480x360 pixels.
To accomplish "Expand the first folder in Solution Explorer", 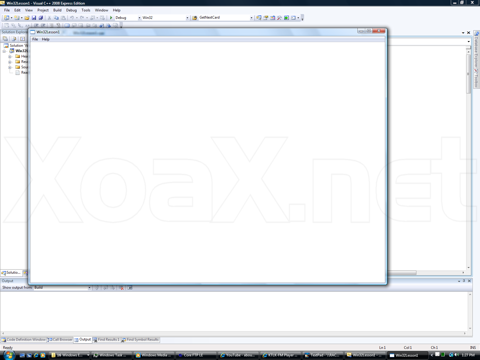I will coord(10,56).
